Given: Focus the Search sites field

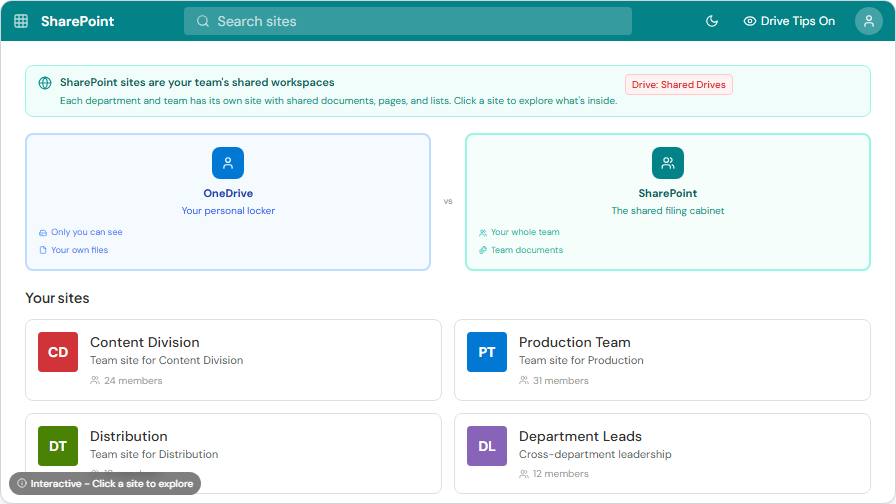Looking at the screenshot, I should click(407, 21).
